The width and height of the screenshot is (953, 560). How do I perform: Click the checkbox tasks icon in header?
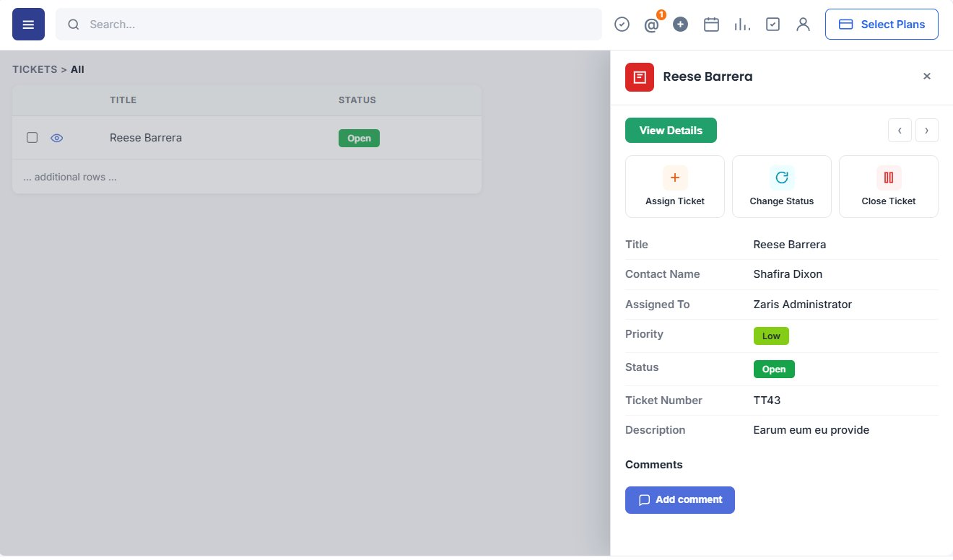773,25
